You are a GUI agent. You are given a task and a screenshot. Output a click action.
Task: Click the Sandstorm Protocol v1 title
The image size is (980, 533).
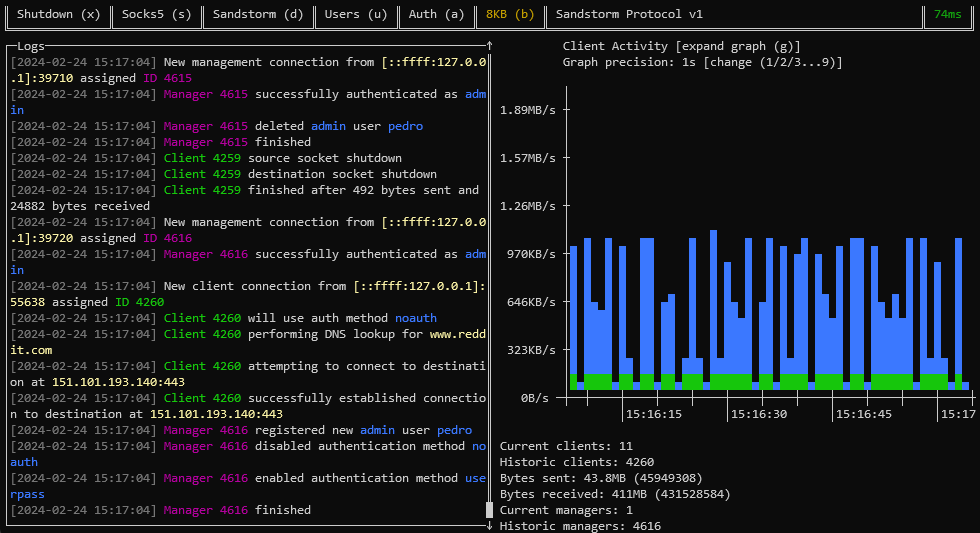click(629, 14)
